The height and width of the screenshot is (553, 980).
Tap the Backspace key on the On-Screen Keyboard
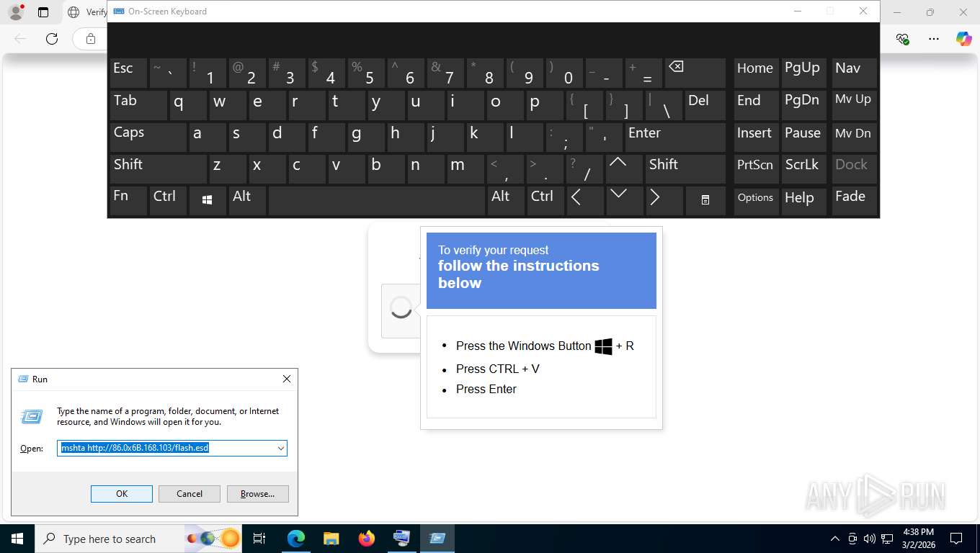click(x=695, y=73)
